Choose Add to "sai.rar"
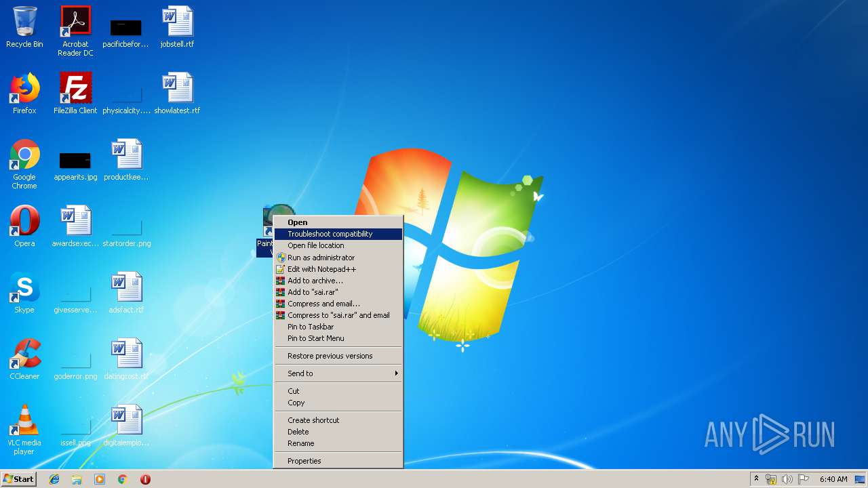This screenshot has width=868, height=488. (338, 292)
